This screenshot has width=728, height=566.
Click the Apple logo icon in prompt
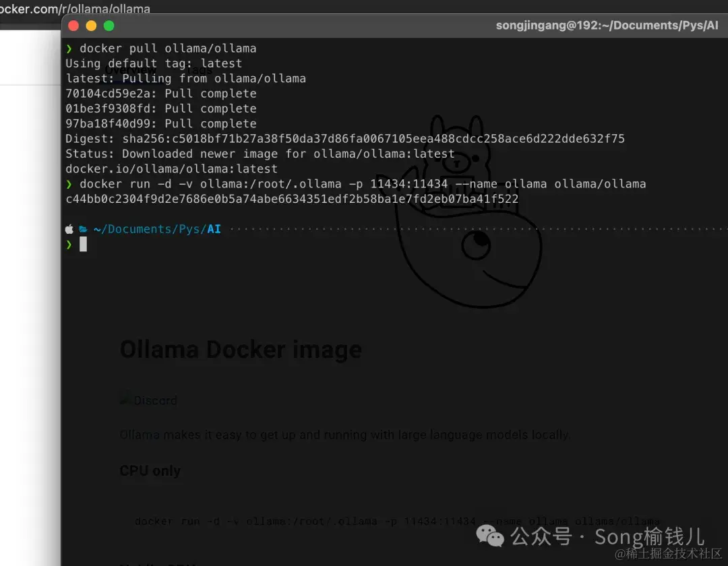point(69,229)
